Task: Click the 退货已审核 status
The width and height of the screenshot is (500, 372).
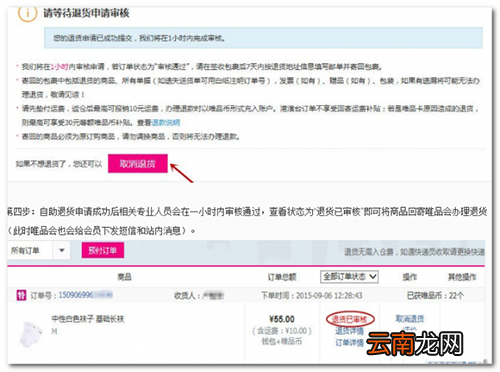Action: tap(350, 319)
